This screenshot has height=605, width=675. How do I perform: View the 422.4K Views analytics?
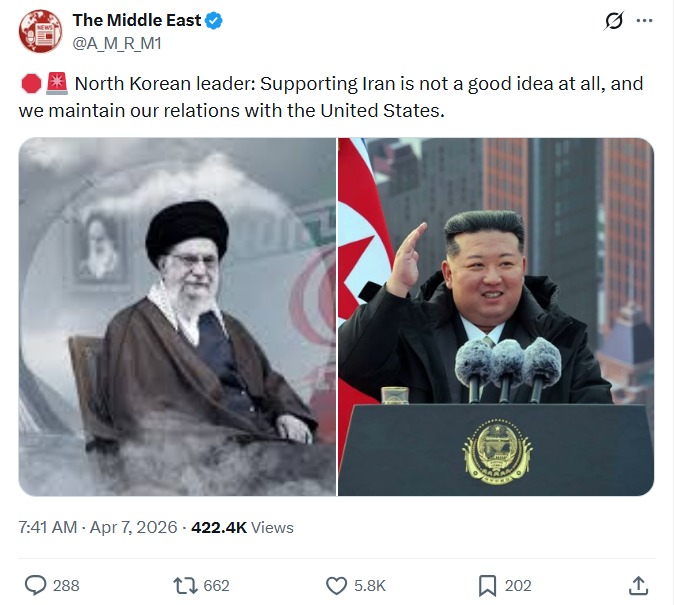coord(242,527)
